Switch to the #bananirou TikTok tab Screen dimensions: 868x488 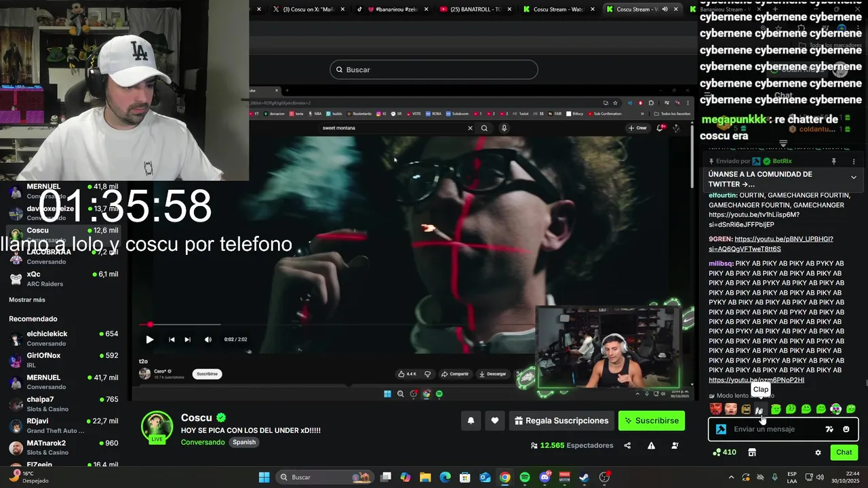pyautogui.click(x=393, y=9)
